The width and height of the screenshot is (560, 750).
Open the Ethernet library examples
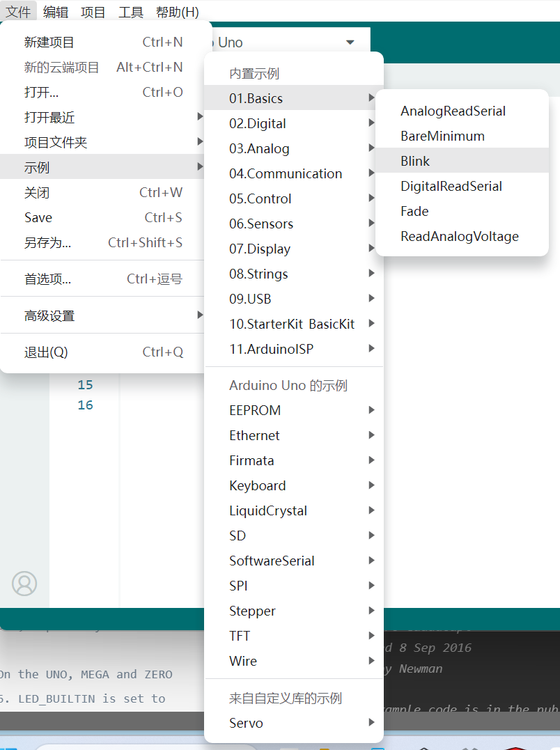(x=294, y=435)
